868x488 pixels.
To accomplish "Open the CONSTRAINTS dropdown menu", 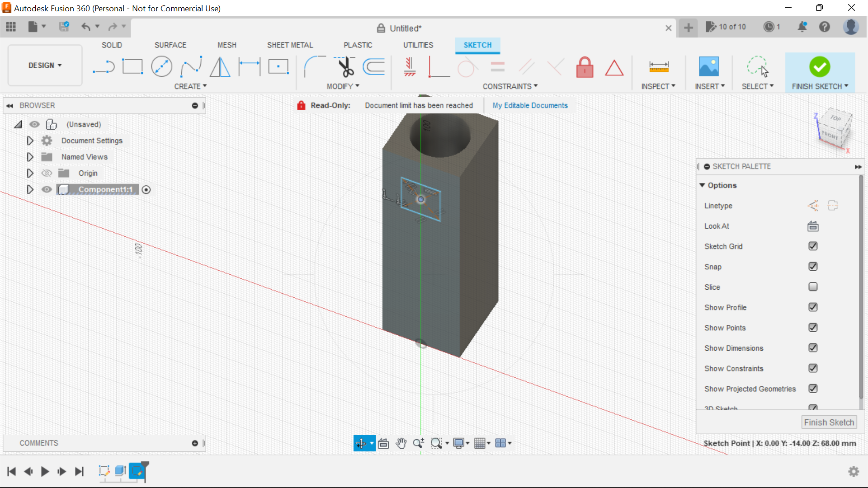I will (x=510, y=86).
